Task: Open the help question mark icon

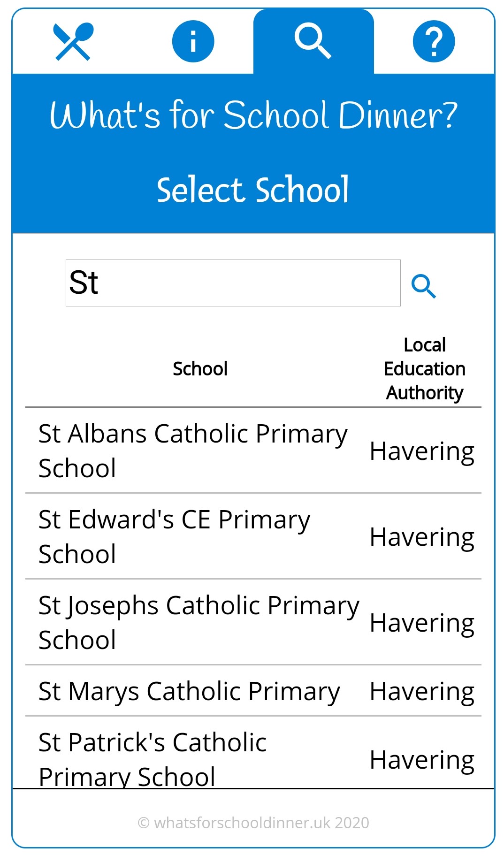Action: coord(434,42)
